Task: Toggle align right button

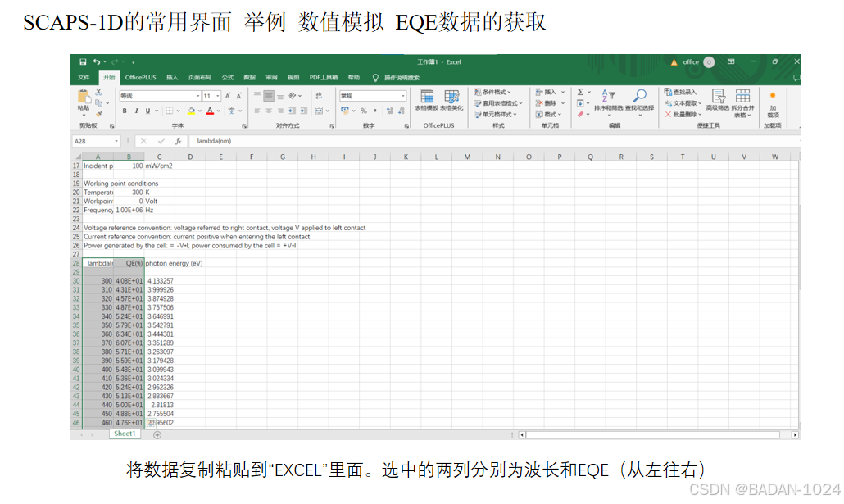Action: click(280, 111)
